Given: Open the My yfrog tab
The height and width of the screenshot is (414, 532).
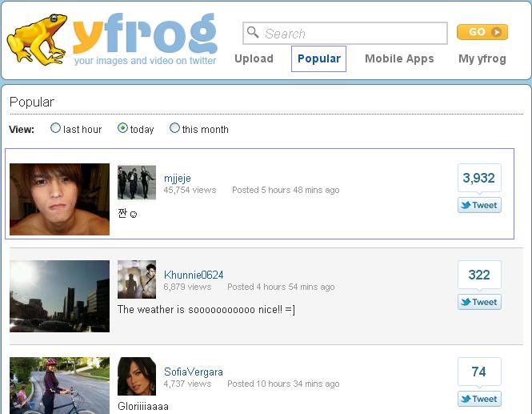Looking at the screenshot, I should (x=482, y=58).
